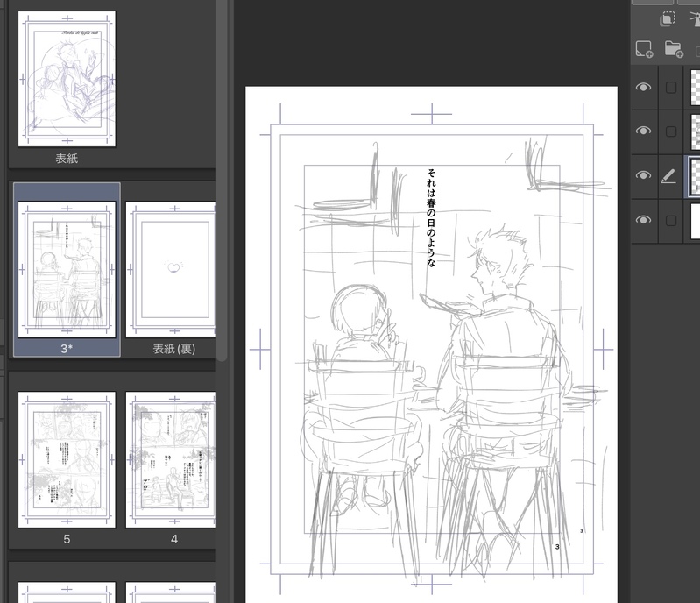Open the 表紙 (裏) back cover page thumbnail
The height and width of the screenshot is (603, 700).
pos(171,269)
